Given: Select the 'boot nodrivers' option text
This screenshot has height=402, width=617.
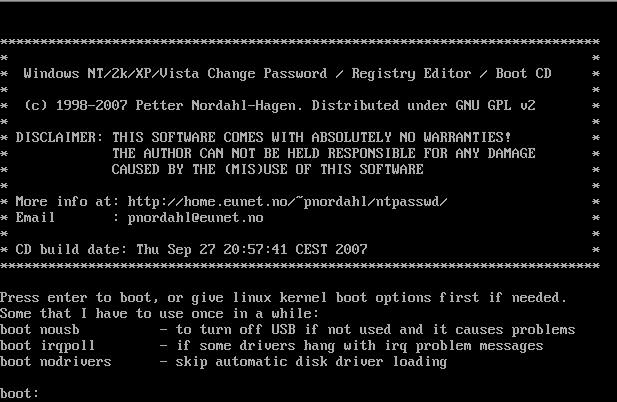Looking at the screenshot, I should coord(55,362).
